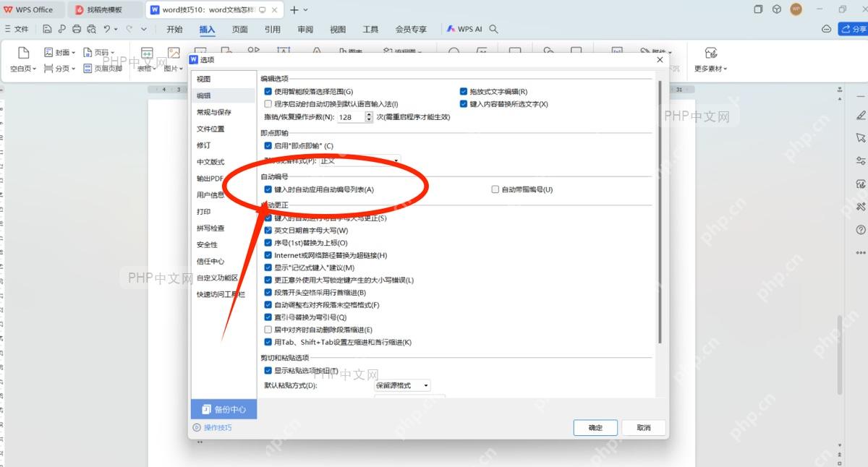Image resolution: width=868 pixels, height=467 pixels.
Task: Switch to the 页面 ribbon tab
Action: coord(240,29)
